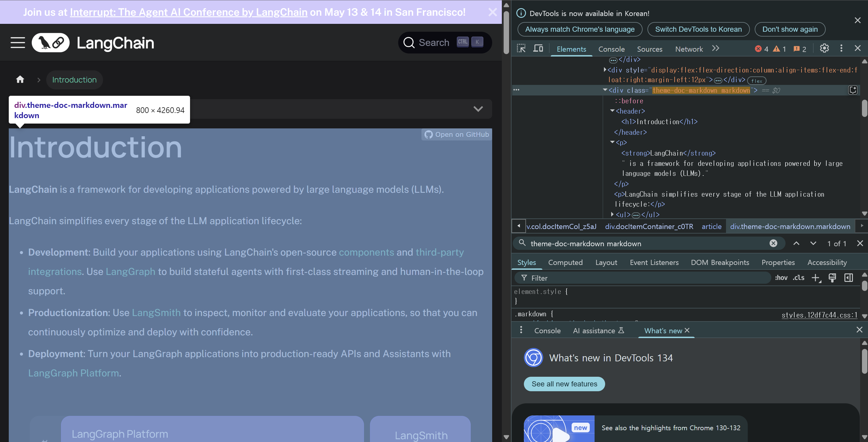Click the new style rule plus icon
Image resolution: width=868 pixels, height=442 pixels.
click(x=815, y=278)
